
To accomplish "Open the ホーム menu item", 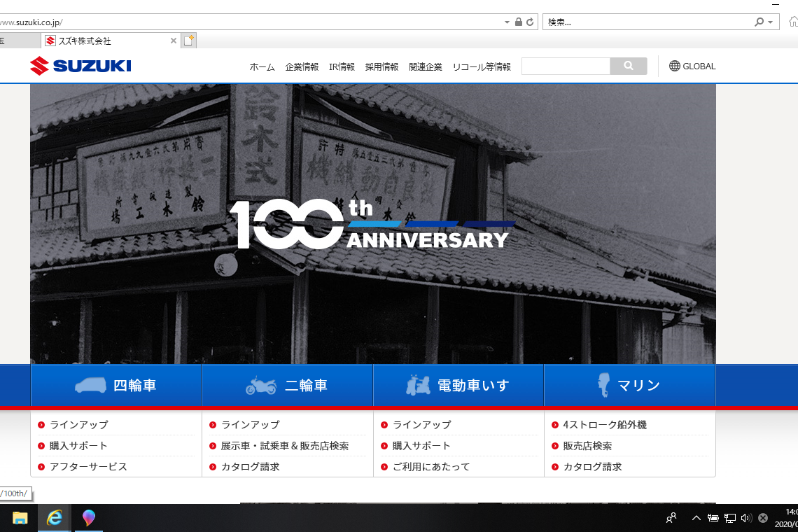I will [262, 66].
